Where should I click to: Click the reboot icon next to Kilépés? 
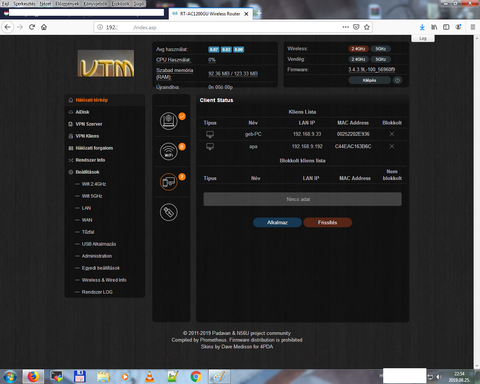(397, 80)
